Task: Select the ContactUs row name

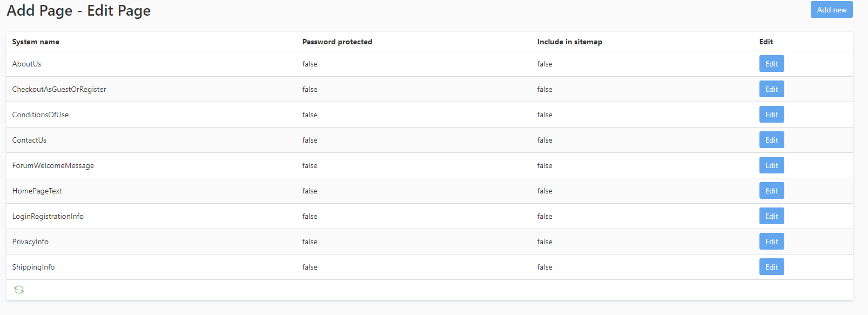Action: (29, 140)
